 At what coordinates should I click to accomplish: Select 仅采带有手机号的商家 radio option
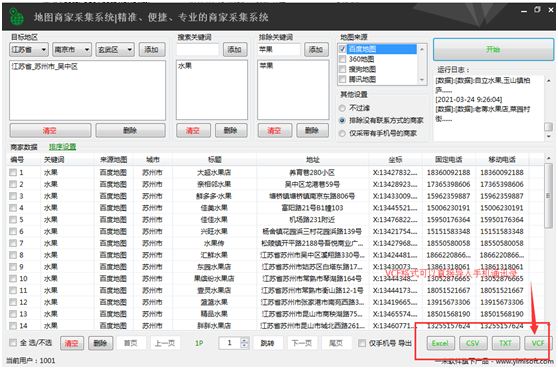tap(342, 133)
